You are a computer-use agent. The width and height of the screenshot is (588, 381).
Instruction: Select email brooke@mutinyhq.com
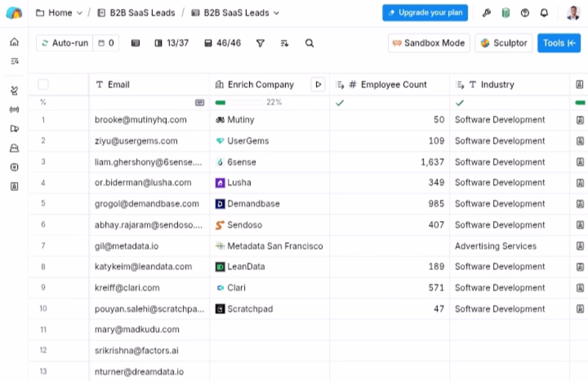tap(140, 120)
